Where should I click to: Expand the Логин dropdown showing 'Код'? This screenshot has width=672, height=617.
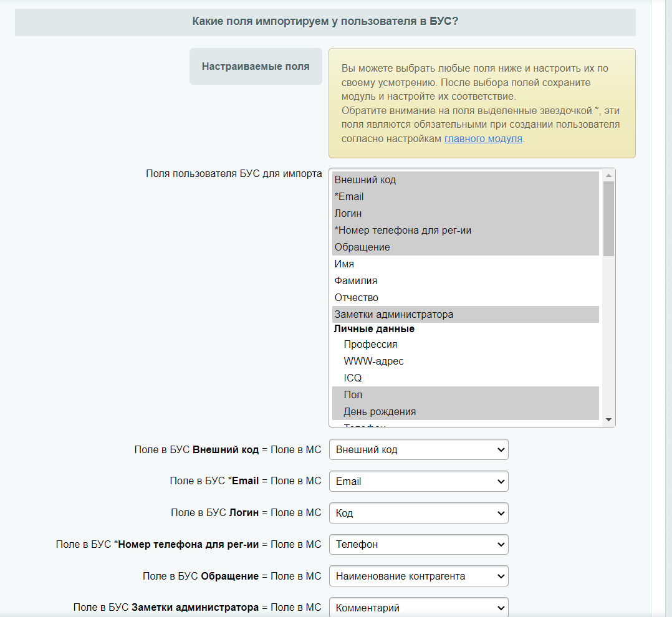tap(419, 513)
